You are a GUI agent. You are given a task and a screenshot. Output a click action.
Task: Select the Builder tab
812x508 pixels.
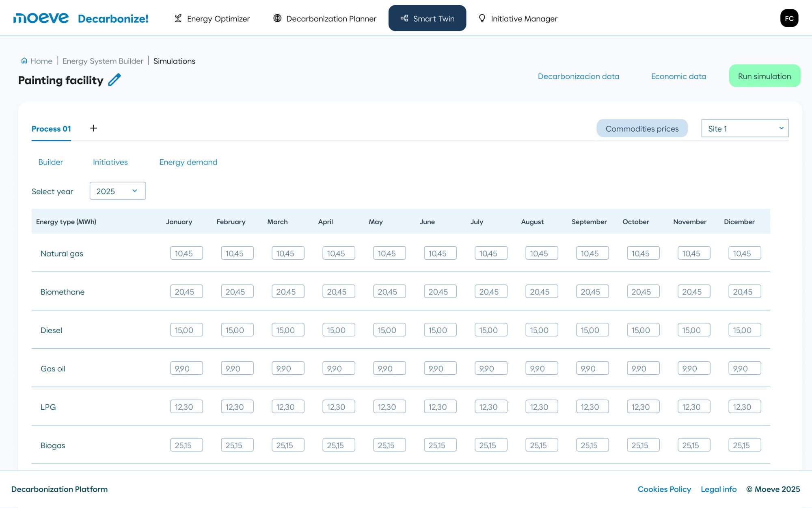point(51,162)
